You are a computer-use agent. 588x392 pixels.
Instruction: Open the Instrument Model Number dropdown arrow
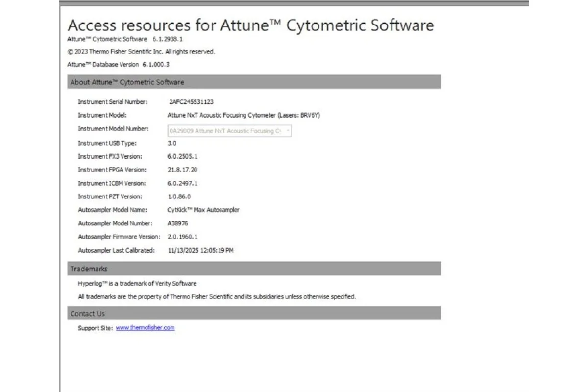click(288, 131)
